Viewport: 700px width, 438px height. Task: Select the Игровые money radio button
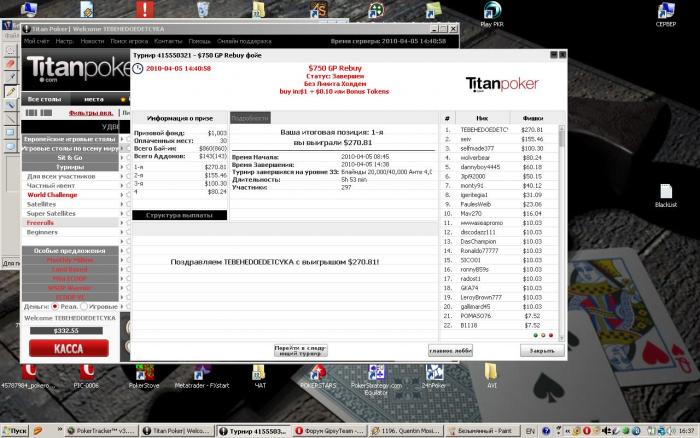pos(83,306)
